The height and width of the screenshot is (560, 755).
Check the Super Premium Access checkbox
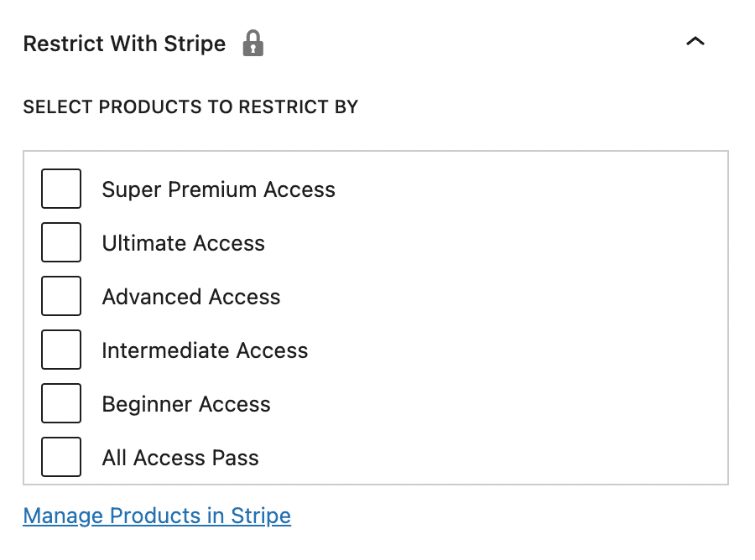pyautogui.click(x=61, y=189)
